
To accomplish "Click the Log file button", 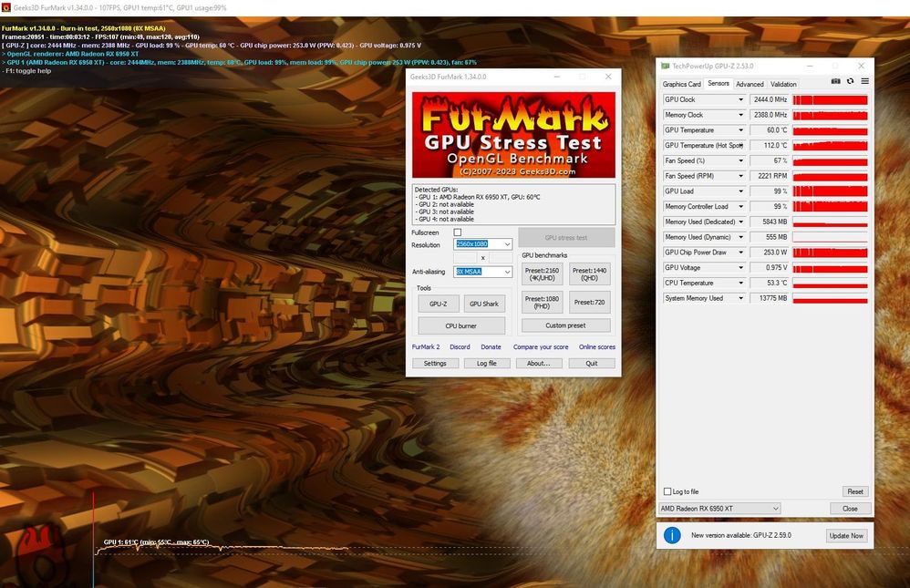I will [486, 364].
